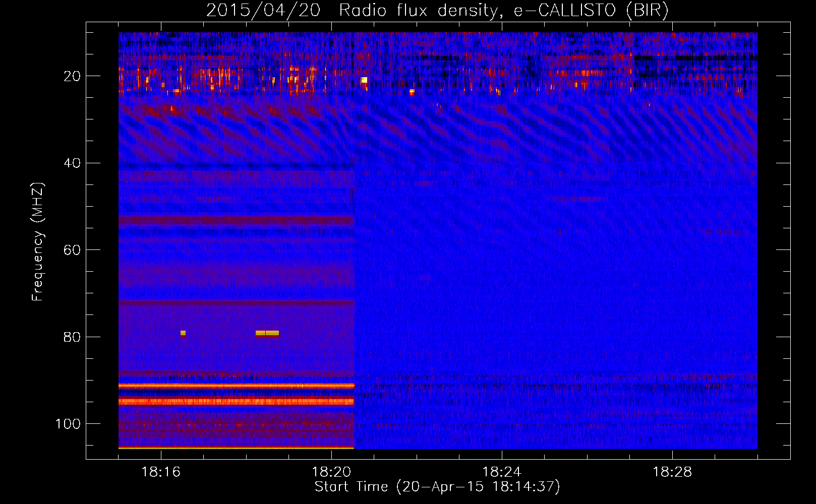This screenshot has width=816, height=504.
Task: Click the "Frequency (MHZ)" axis label
Action: tap(38, 242)
